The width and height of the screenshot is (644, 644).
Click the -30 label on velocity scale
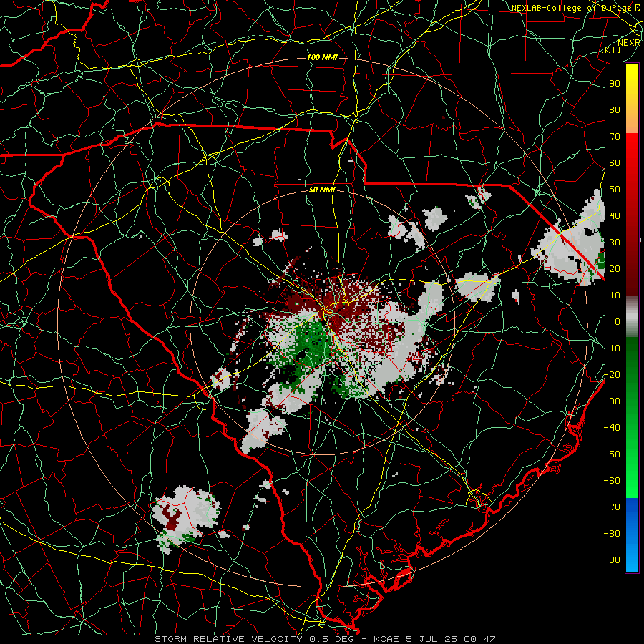point(612,401)
